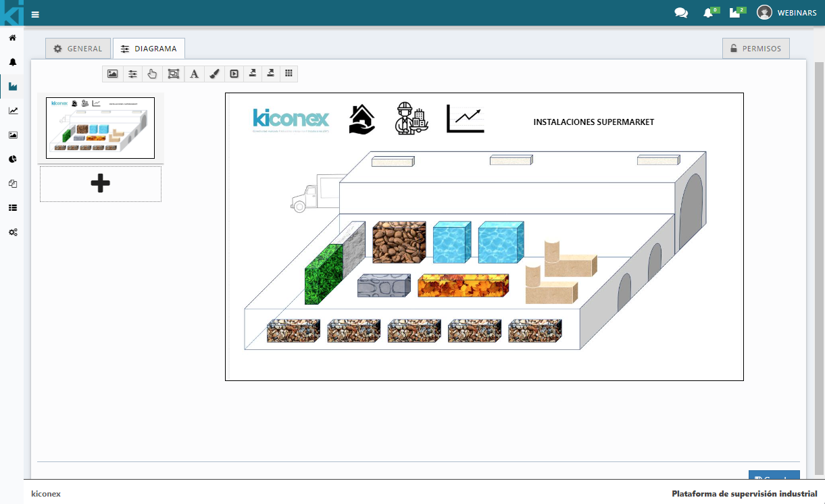Image resolution: width=825 pixels, height=504 pixels.
Task: Select the DIAGRAMA tab
Action: coord(149,49)
